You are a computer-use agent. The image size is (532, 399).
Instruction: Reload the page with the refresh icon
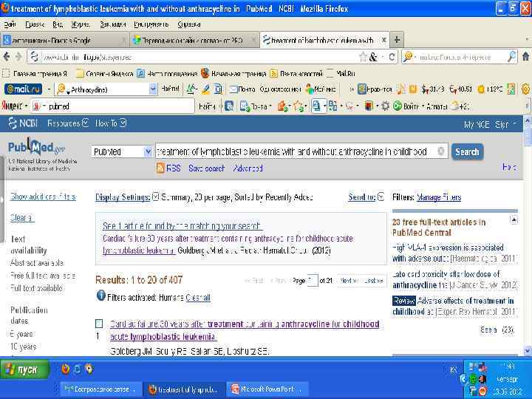click(x=392, y=57)
